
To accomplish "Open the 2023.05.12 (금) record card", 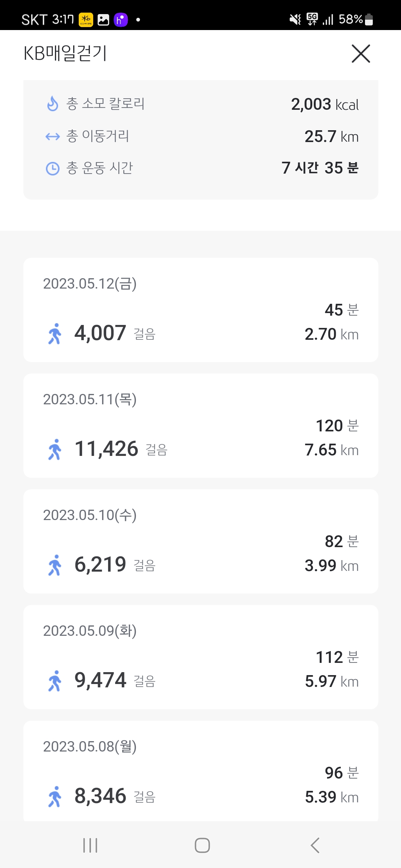I will point(200,310).
